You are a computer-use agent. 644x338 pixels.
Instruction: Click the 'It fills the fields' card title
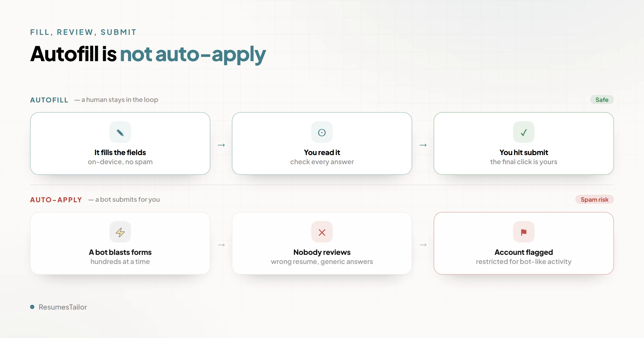[120, 152]
